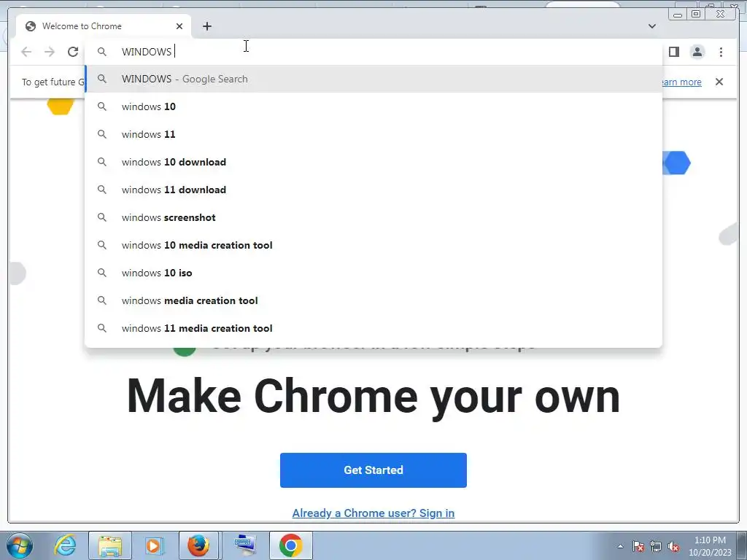747x560 pixels.
Task: Click the Learn more link in info bar
Action: click(682, 82)
